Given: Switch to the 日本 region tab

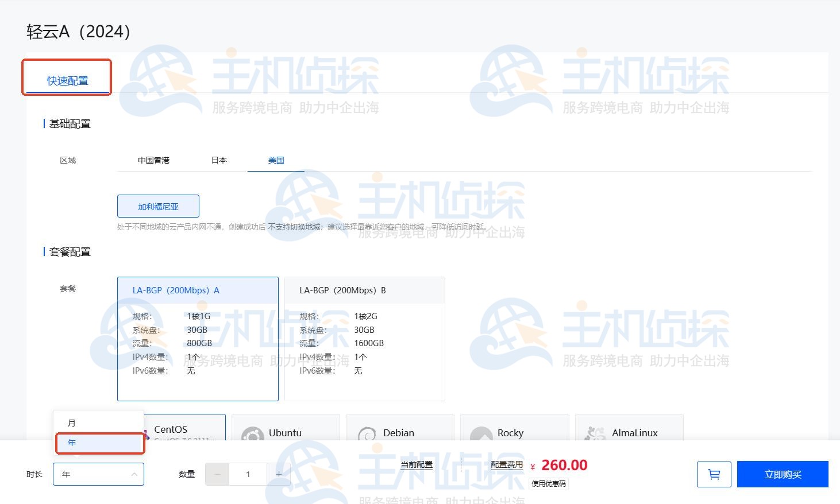Looking at the screenshot, I should (218, 160).
